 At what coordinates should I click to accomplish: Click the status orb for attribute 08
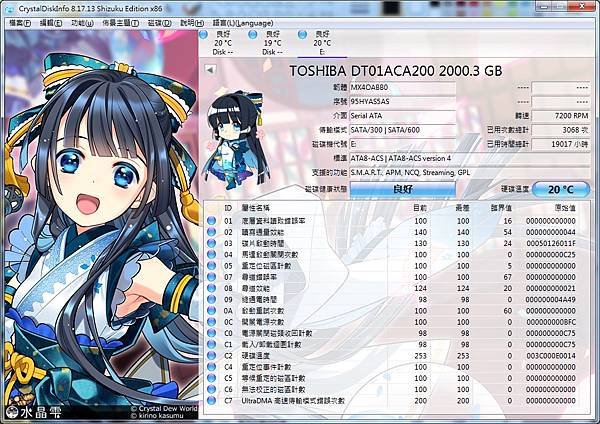(x=211, y=288)
